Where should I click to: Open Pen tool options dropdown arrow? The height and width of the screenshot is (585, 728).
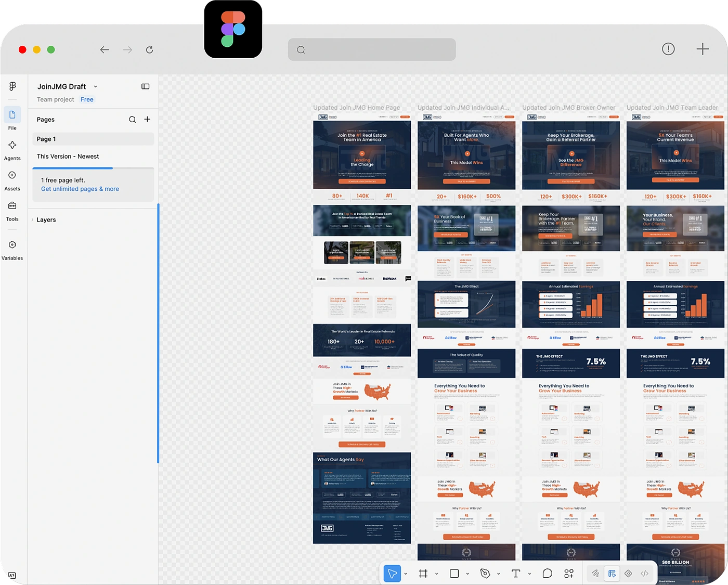click(498, 574)
